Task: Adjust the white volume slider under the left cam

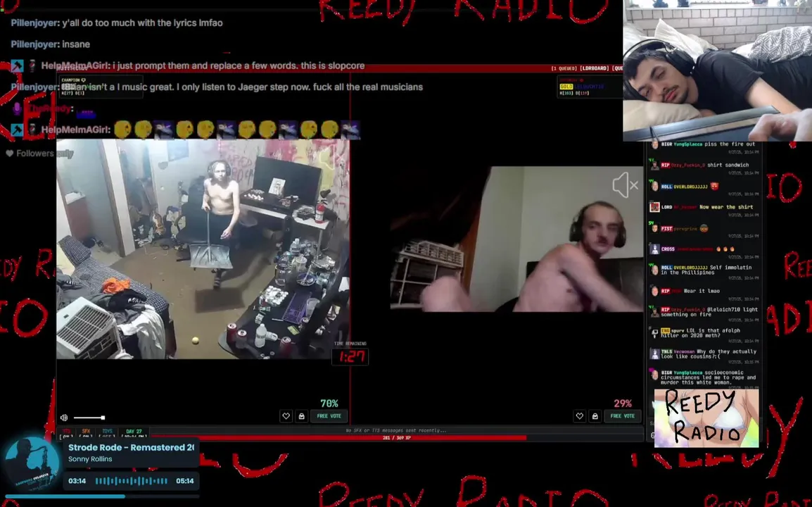Action: [x=89, y=418]
